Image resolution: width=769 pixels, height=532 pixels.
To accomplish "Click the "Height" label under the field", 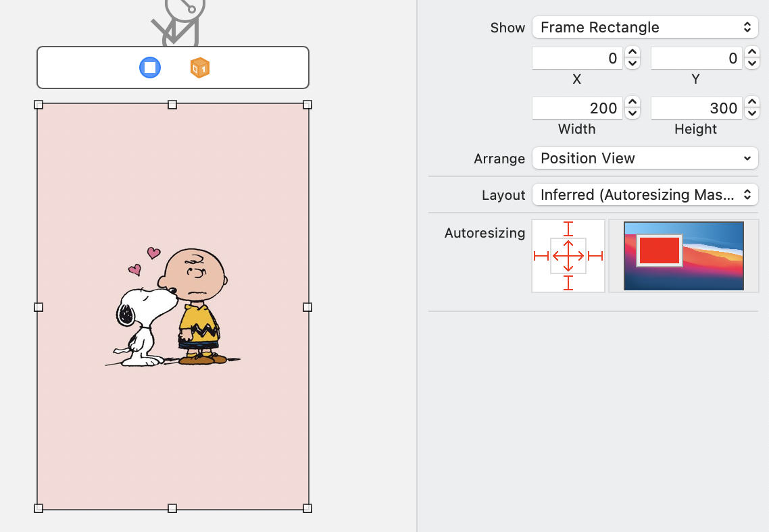I will click(x=695, y=129).
